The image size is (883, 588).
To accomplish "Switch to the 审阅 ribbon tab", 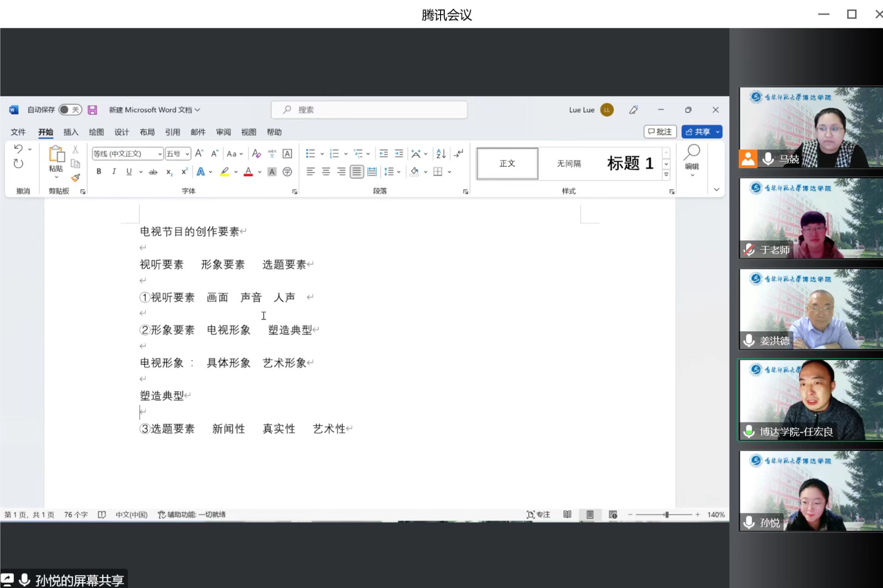I will [x=223, y=132].
